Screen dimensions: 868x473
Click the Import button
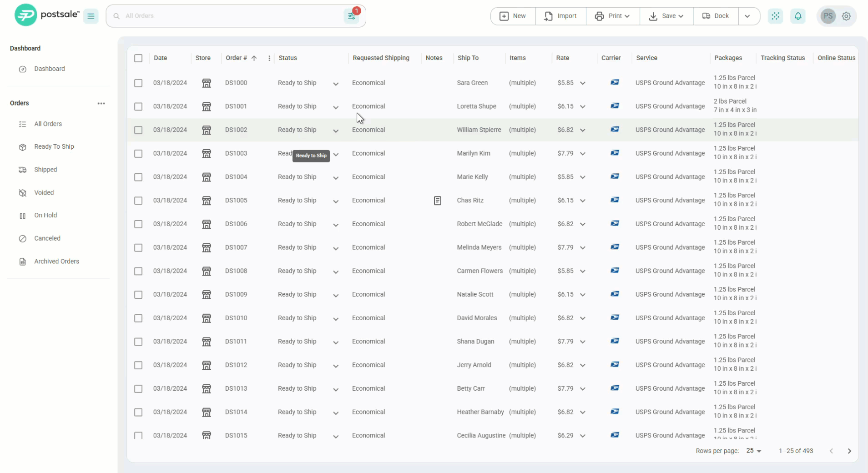pyautogui.click(x=560, y=16)
